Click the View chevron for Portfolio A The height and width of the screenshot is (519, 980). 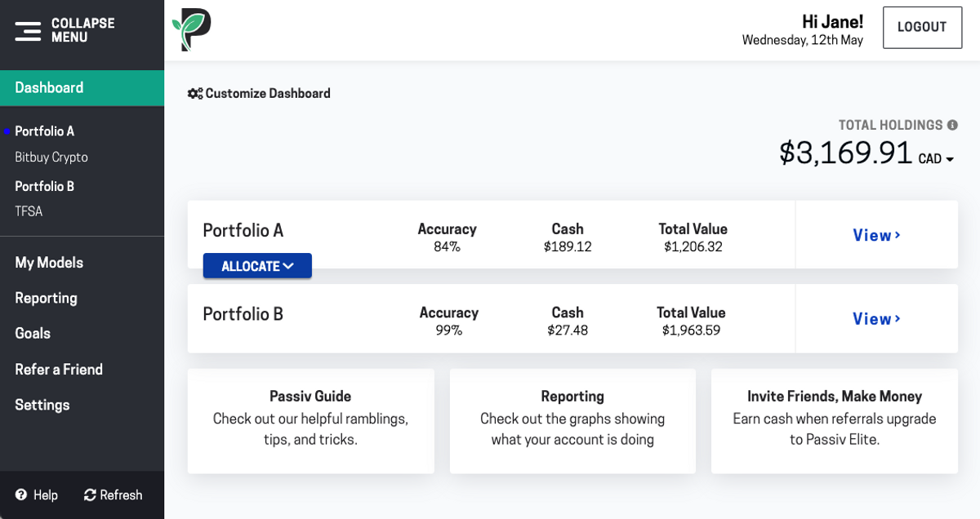pos(897,235)
